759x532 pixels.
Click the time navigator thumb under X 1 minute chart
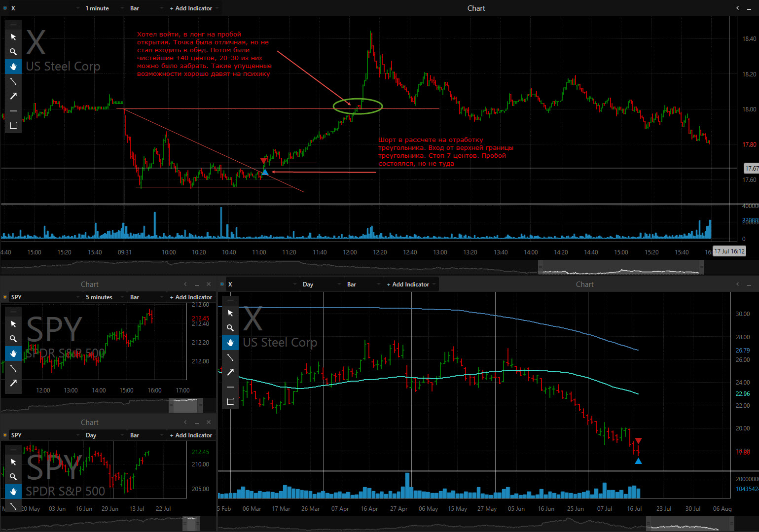click(621, 267)
